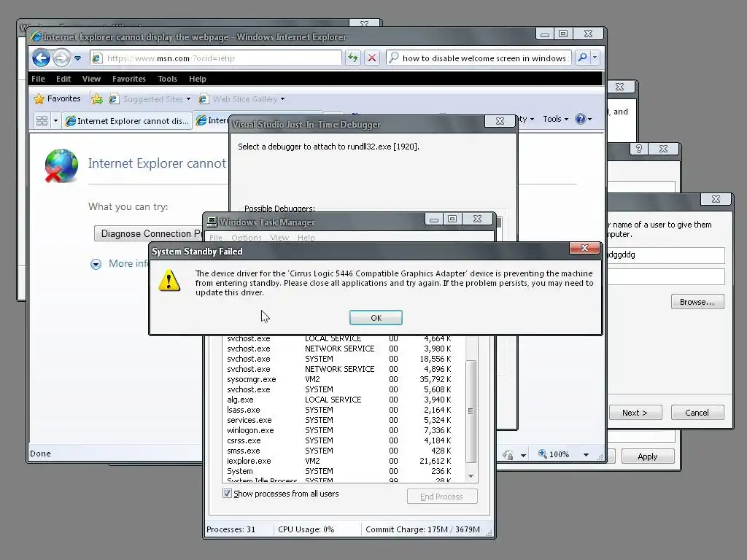Click the Commit Charge status bar entry
Screen dimensions: 747x560
[x=422, y=529]
